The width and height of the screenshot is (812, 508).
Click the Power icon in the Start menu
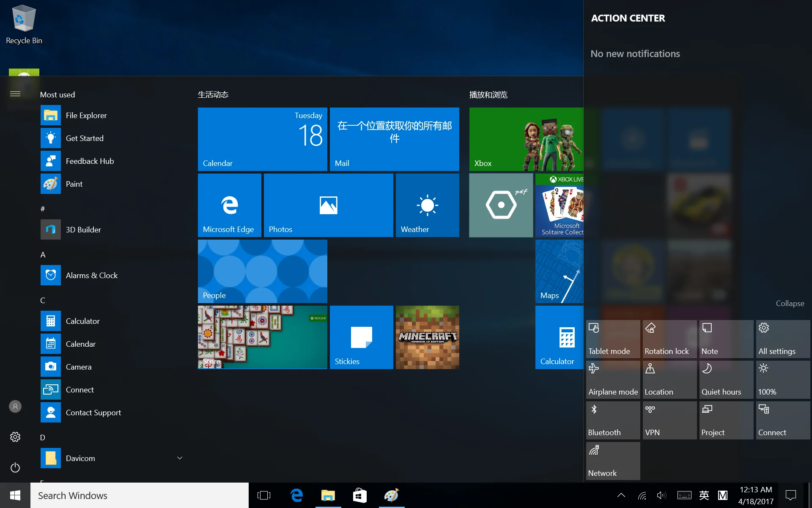(x=15, y=467)
